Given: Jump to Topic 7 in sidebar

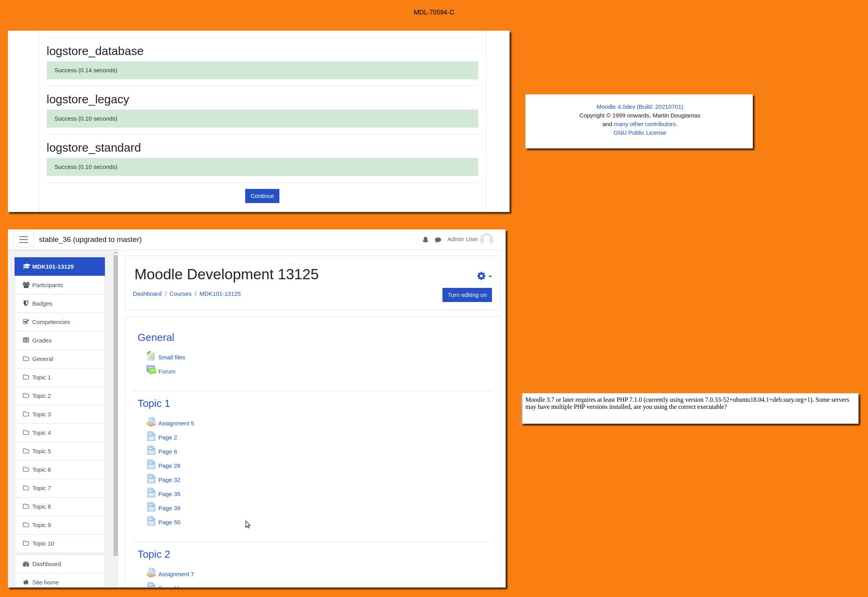Looking at the screenshot, I should click(x=60, y=488).
